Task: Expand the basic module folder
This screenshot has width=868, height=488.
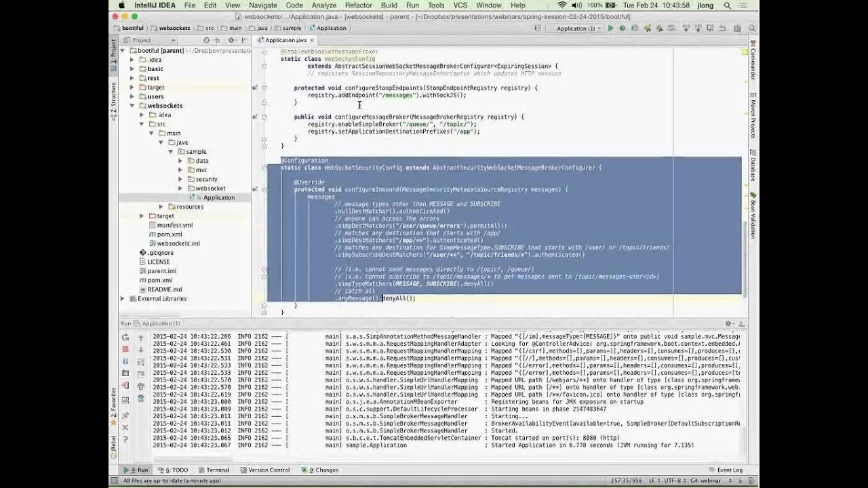Action: (x=132, y=69)
